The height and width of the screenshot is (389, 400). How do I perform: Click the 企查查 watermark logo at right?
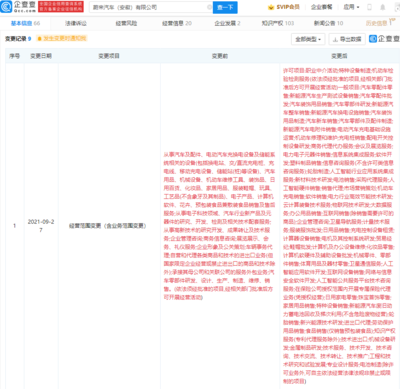click(384, 39)
